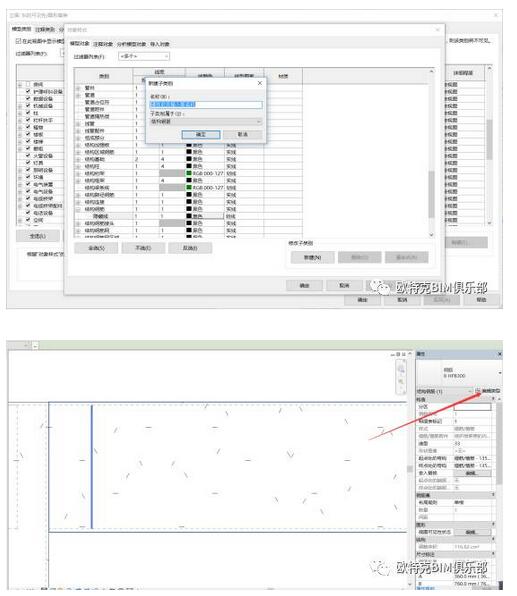Click the Edit Type icon in Properties
This screenshot has height=596, width=517.
[478, 391]
